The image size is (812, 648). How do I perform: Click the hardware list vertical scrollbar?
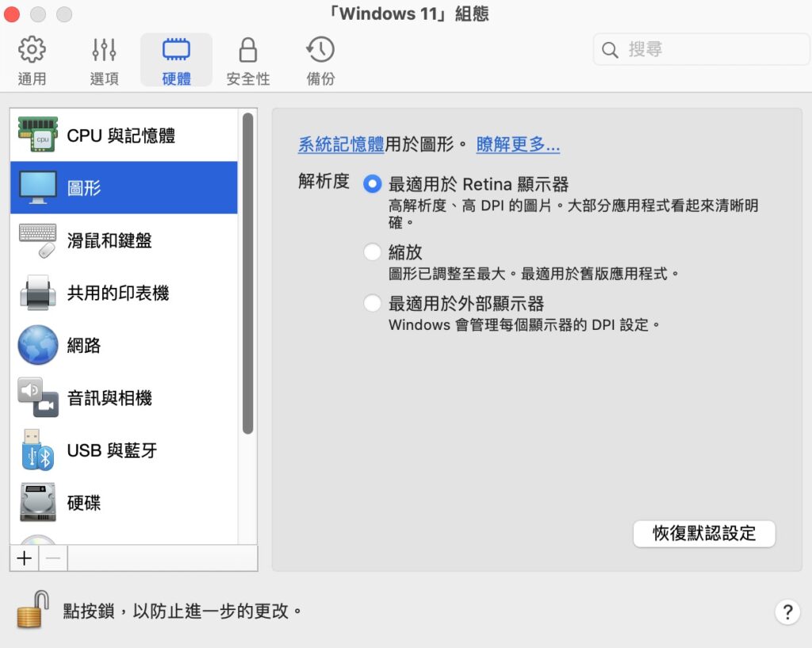(247, 273)
